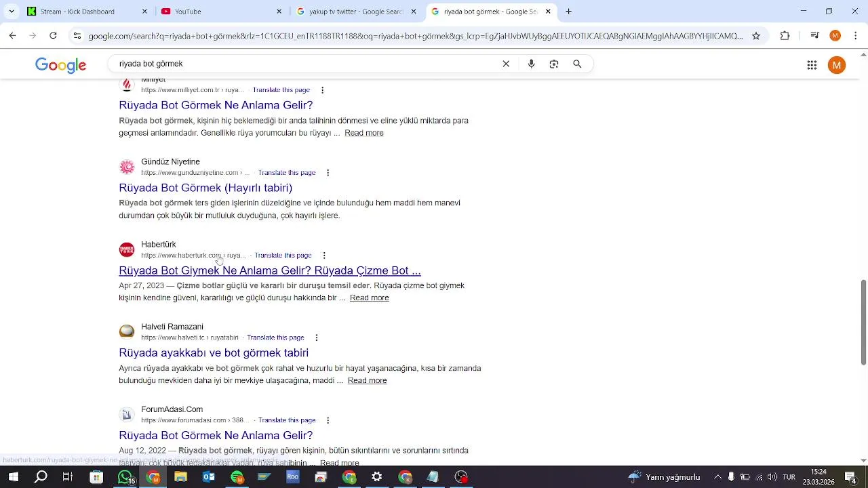The height and width of the screenshot is (488, 868).
Task: Open more options for the Gündüz Niyetine result
Action: pos(328,173)
